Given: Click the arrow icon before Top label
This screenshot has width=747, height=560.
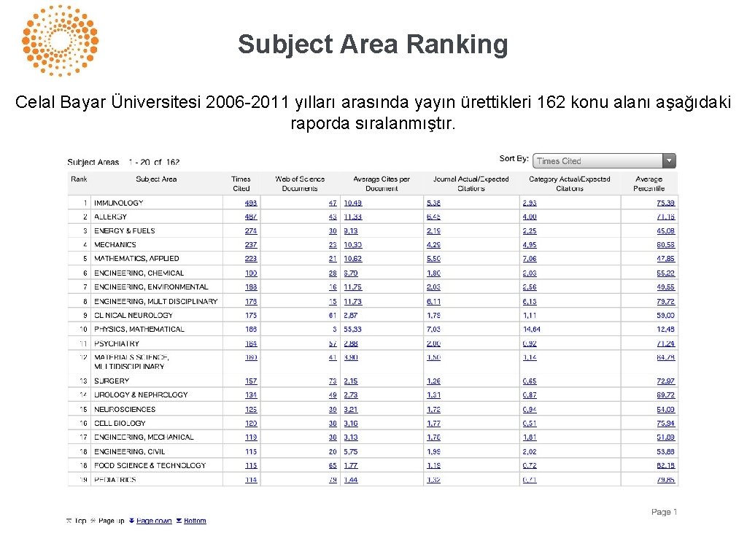Looking at the screenshot, I should (69, 521).
